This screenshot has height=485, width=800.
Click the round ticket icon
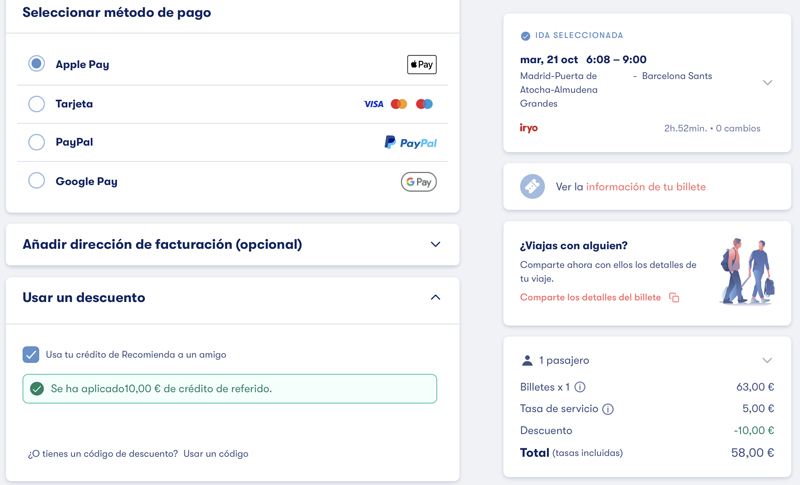pos(532,187)
